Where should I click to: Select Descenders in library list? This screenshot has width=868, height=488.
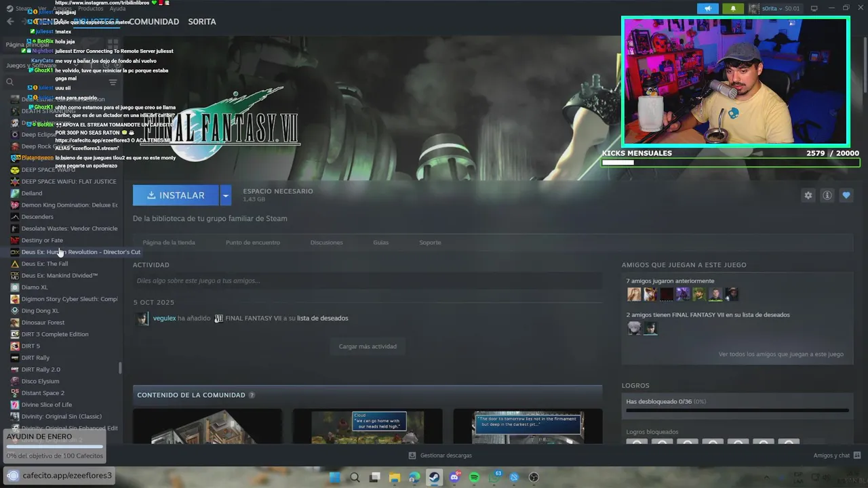[37, 217]
